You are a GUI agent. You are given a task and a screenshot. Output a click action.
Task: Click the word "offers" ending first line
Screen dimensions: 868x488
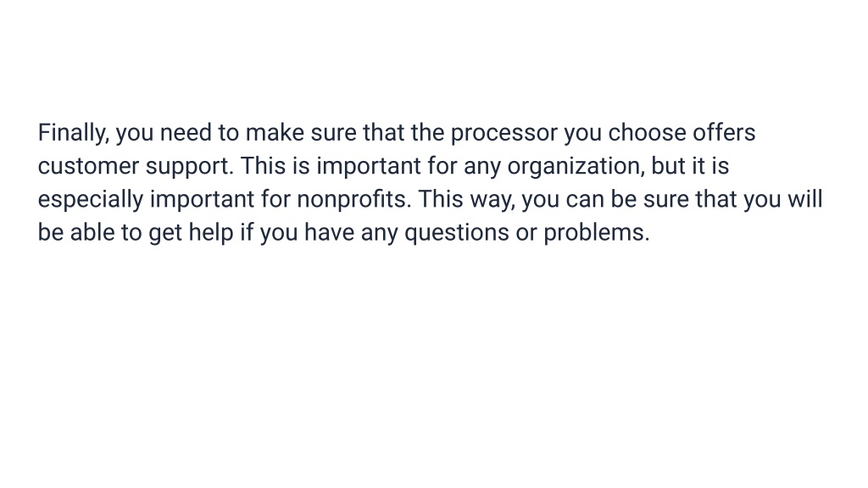point(724,133)
